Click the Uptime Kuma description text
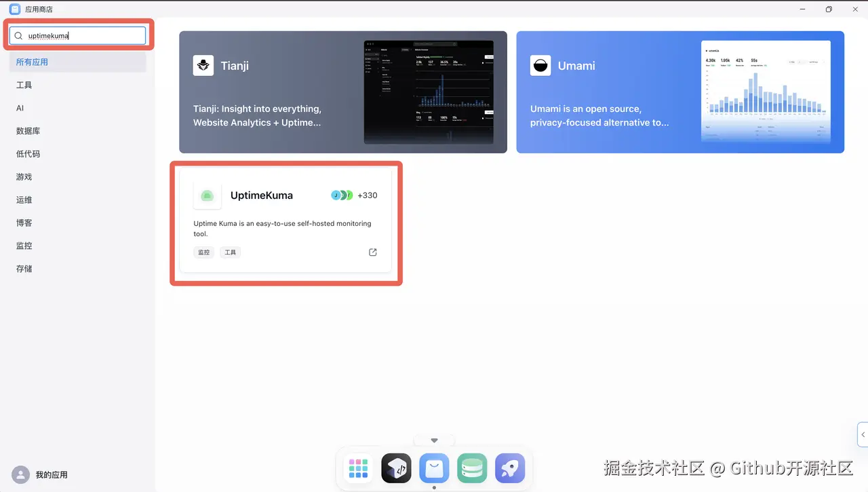This screenshot has width=868, height=492. (282, 229)
